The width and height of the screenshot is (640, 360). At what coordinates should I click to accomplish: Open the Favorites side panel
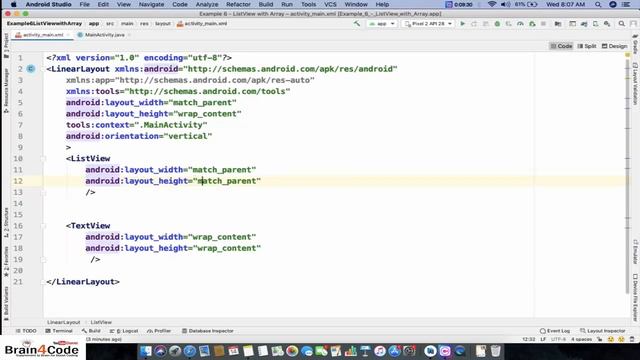(x=6, y=262)
